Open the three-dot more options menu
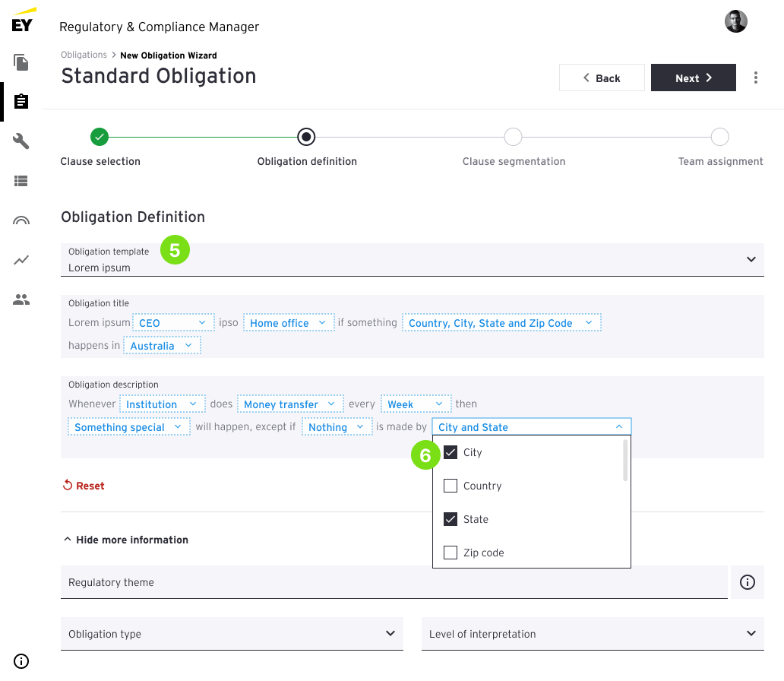Screen dimensions: 784x681 pyautogui.click(x=755, y=78)
